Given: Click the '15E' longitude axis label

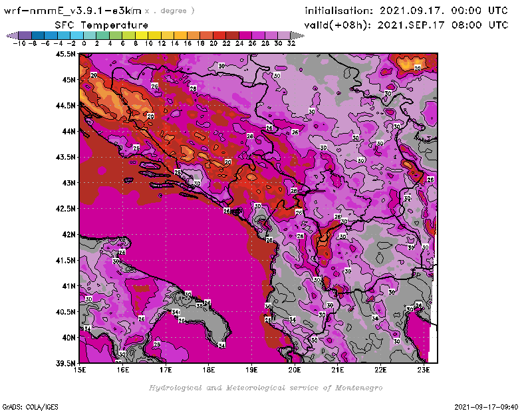Looking at the screenshot, I should [80, 370].
